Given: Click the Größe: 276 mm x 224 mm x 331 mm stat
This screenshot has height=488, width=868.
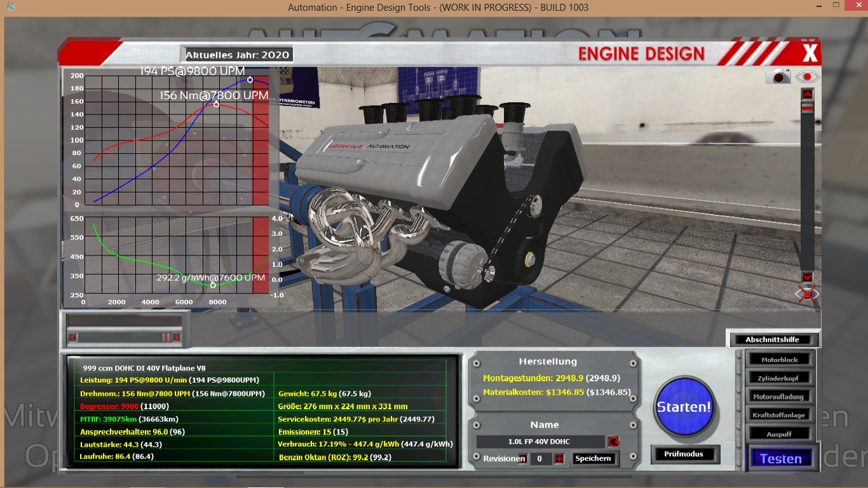Looking at the screenshot, I should [342, 407].
